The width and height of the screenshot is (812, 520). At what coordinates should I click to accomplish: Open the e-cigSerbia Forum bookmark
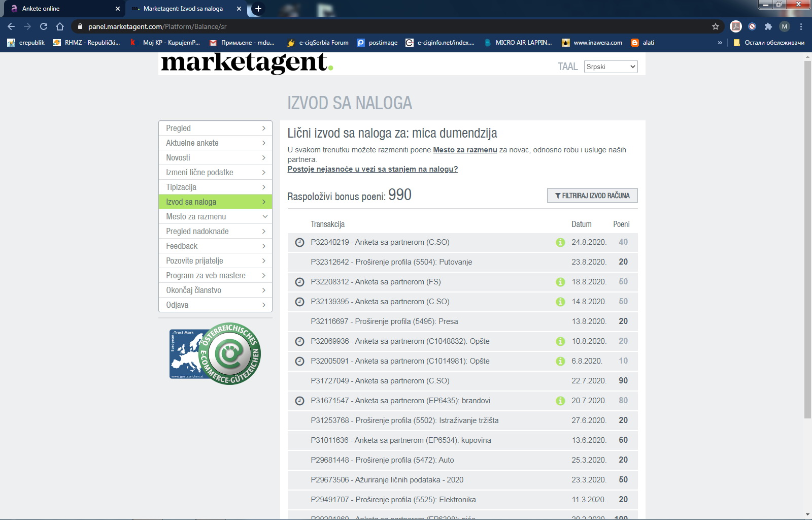click(318, 43)
